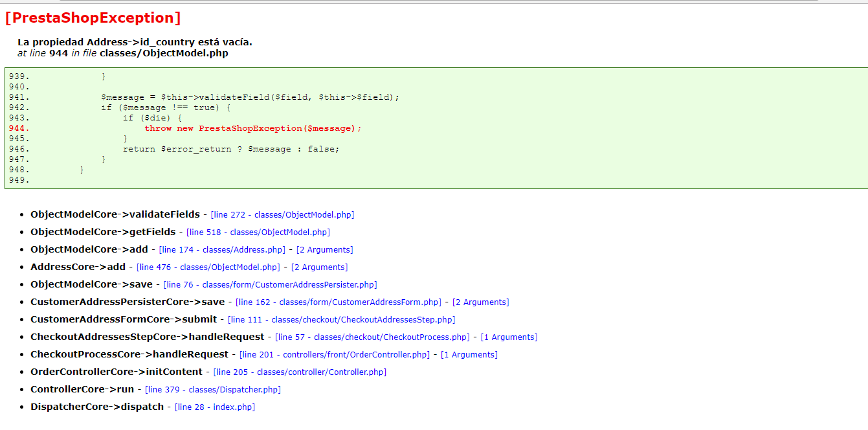868x430 pixels.
Task: Click the ControllerCore->run entry
Action: (x=82, y=389)
